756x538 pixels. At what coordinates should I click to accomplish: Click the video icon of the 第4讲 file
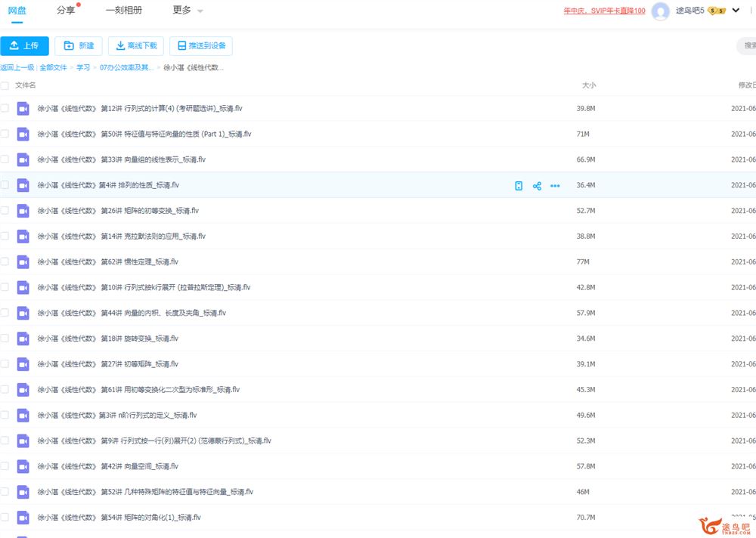[23, 185]
